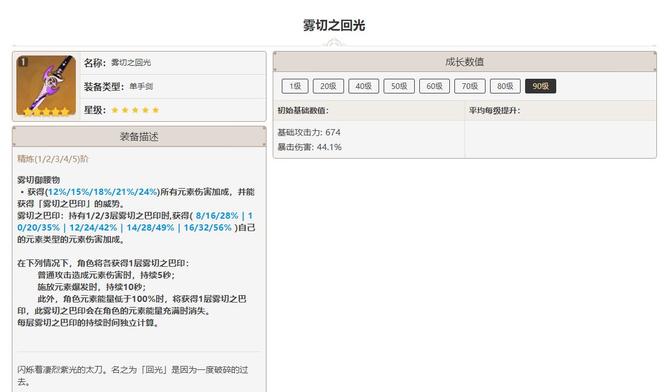Image resolution: width=666 pixels, height=392 pixels.
Task: Click the sword weapon thumbnail image
Action: 46,85
